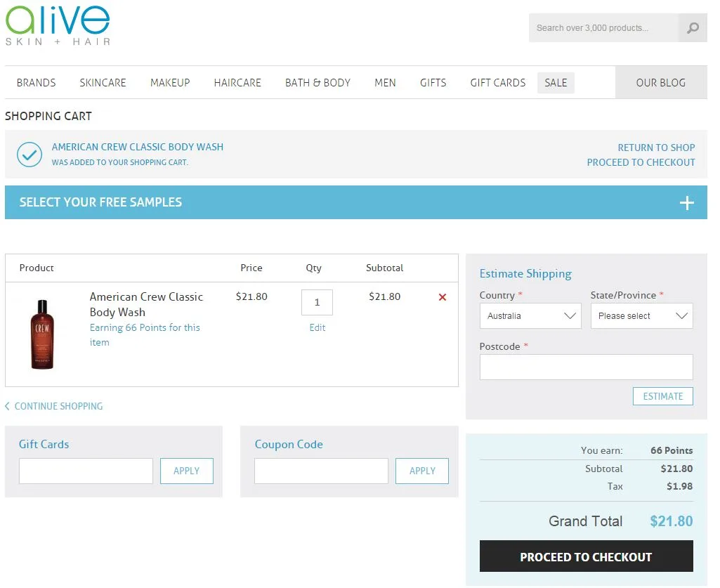Go to the Sale section
The image size is (720, 588).
[x=556, y=83]
